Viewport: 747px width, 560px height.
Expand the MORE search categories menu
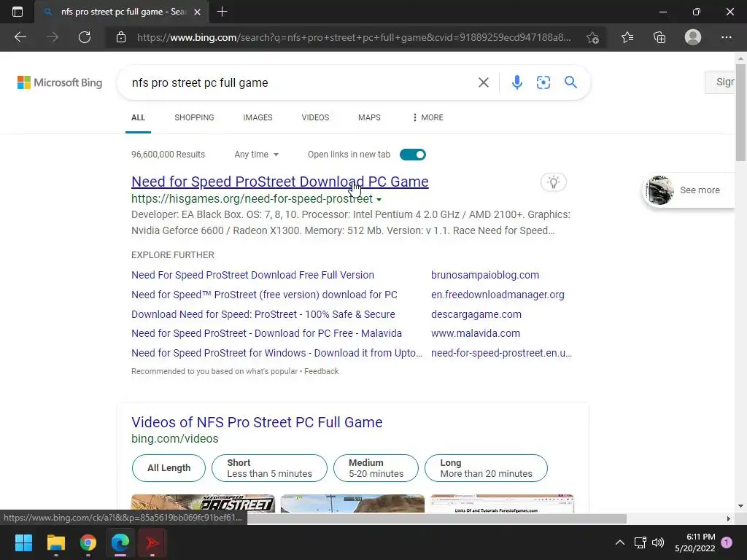pyautogui.click(x=427, y=117)
